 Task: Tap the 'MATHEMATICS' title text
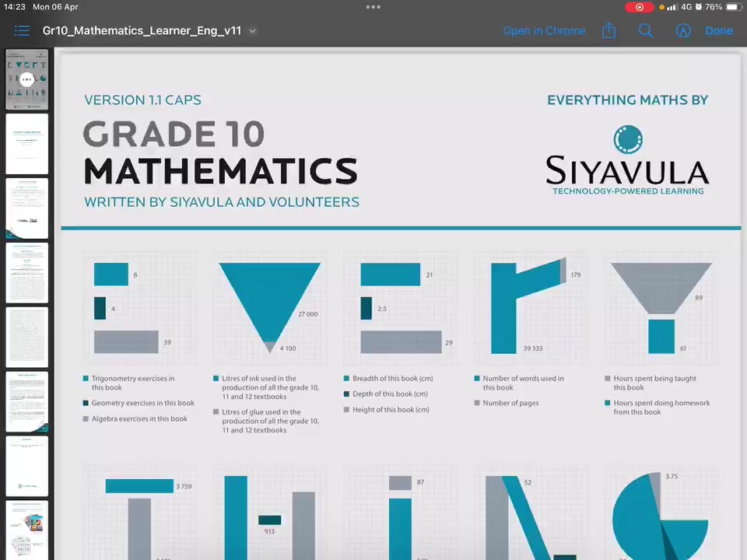(x=220, y=171)
